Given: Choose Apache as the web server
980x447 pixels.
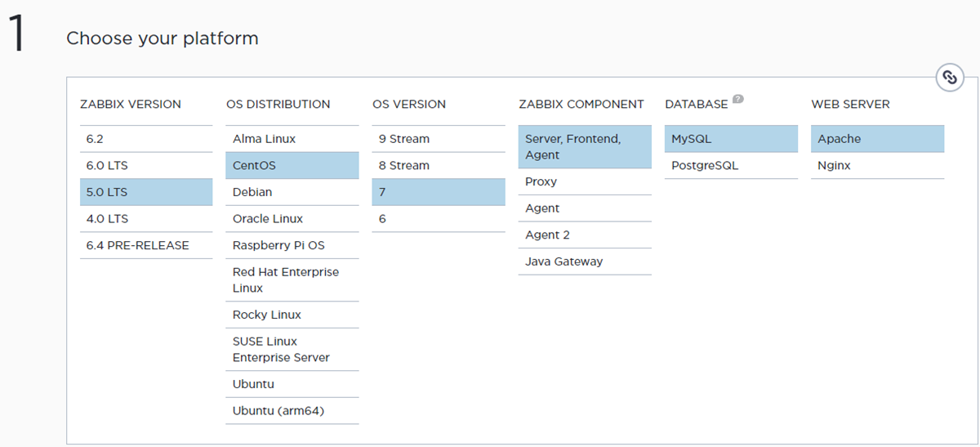Looking at the screenshot, I should coord(877,139).
